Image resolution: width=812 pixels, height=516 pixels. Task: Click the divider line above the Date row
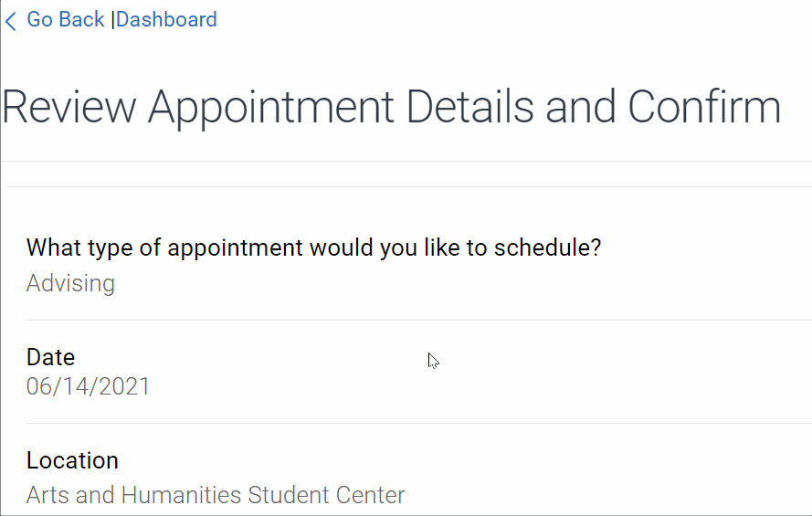pyautogui.click(x=411, y=321)
